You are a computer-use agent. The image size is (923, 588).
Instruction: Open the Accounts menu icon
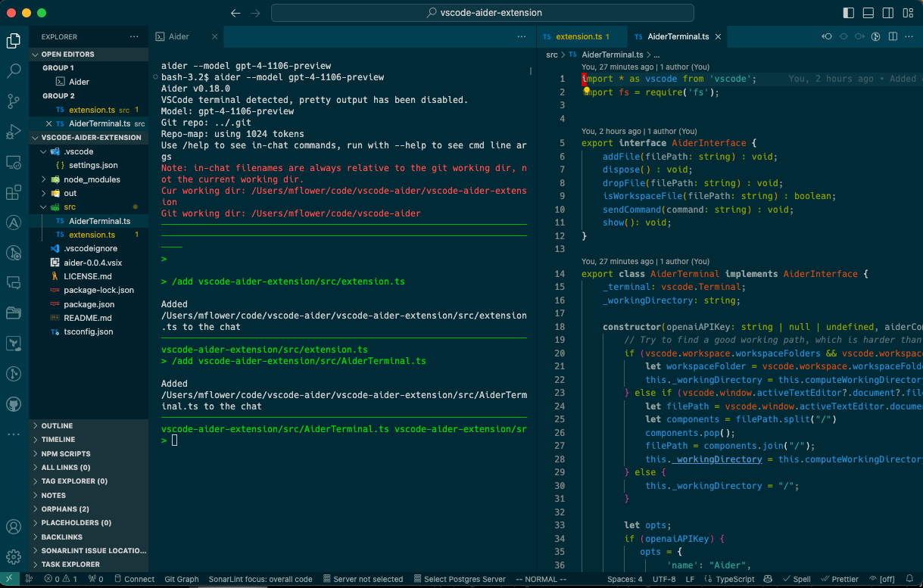[14, 527]
